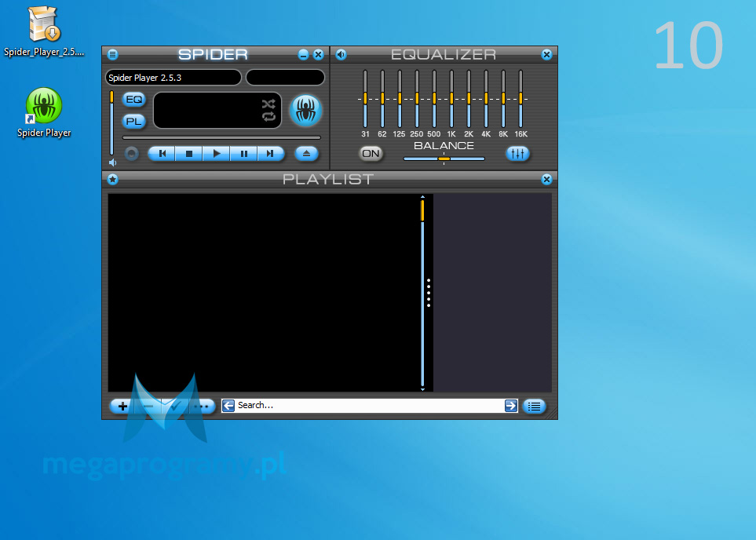Minimize the Spider player window

tap(303, 54)
